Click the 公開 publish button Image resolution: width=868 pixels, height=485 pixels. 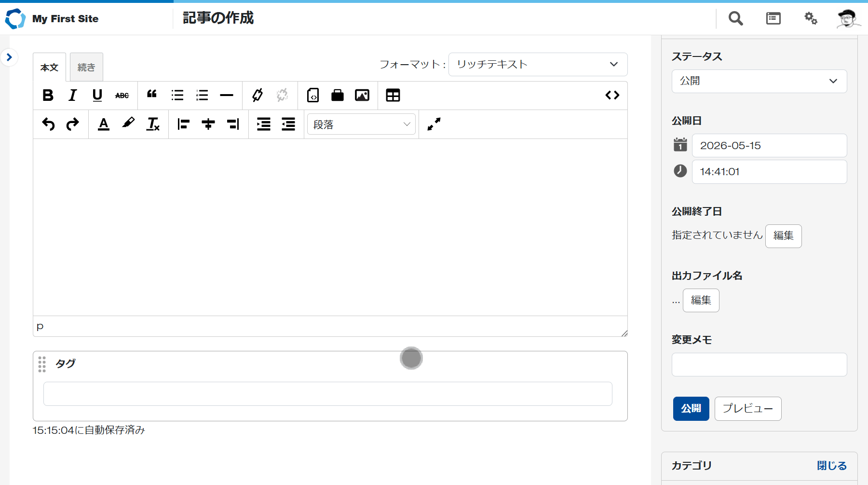pos(691,409)
